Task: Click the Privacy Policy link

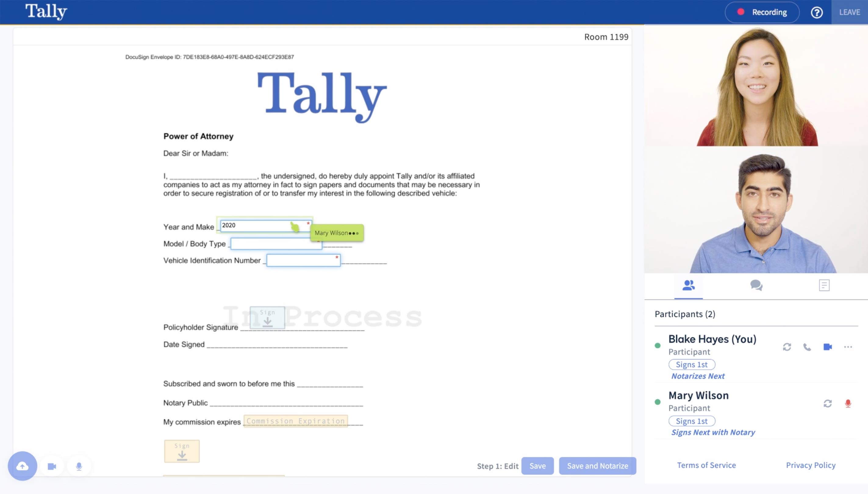Action: pos(809,464)
